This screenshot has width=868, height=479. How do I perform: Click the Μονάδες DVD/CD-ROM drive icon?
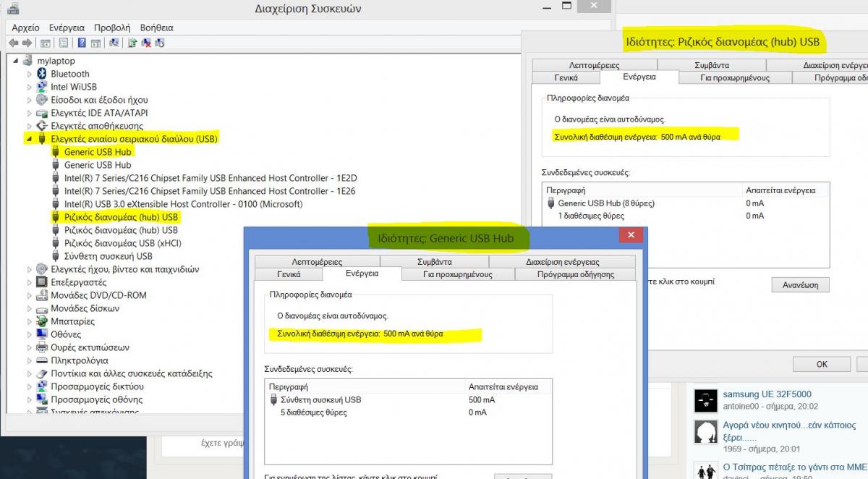point(42,295)
